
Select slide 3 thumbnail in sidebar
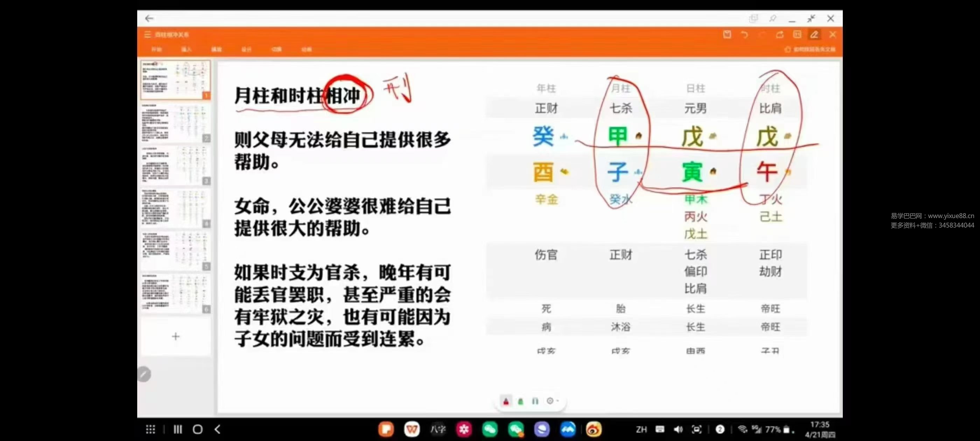point(176,166)
